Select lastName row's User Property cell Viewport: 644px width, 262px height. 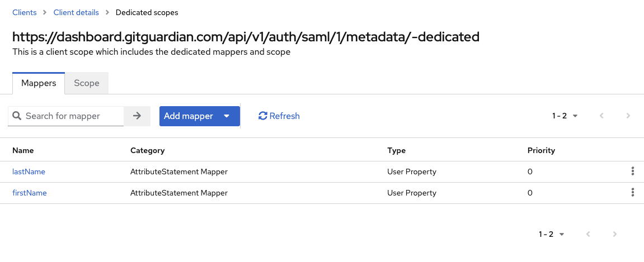tap(412, 172)
